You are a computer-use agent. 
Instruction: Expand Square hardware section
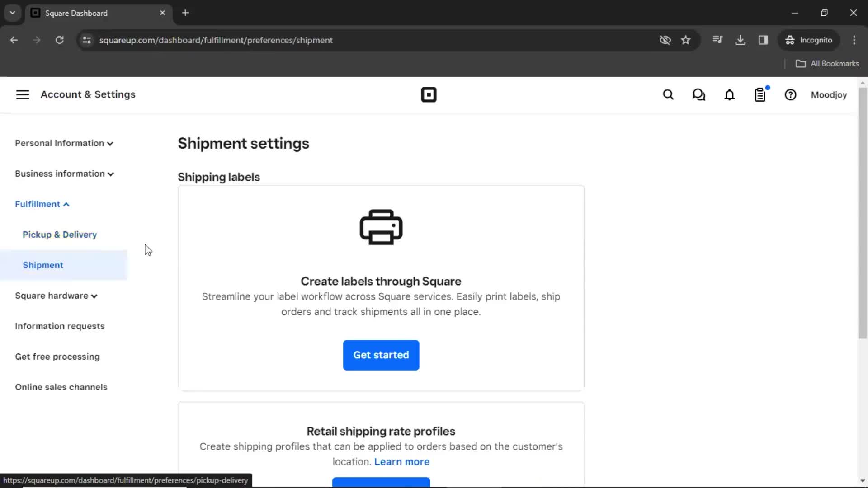point(56,296)
